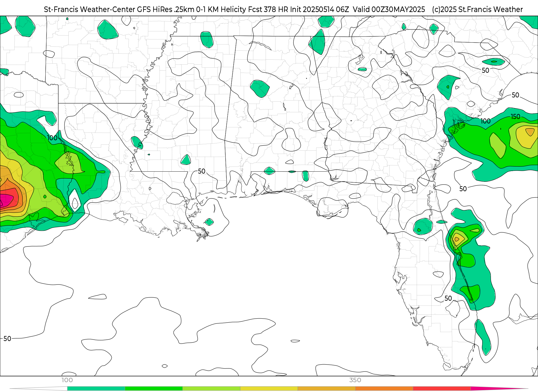Click the '50' contour label at the map's left edge

coord(7,339)
